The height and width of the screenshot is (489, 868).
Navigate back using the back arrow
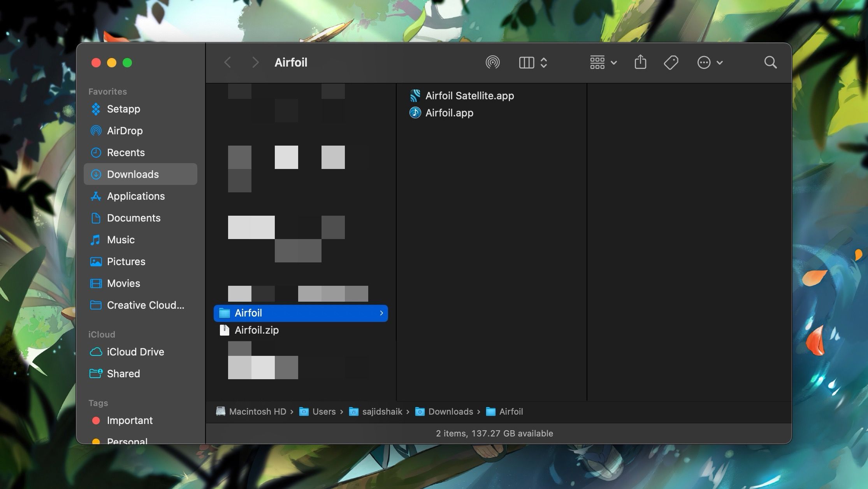click(x=228, y=62)
